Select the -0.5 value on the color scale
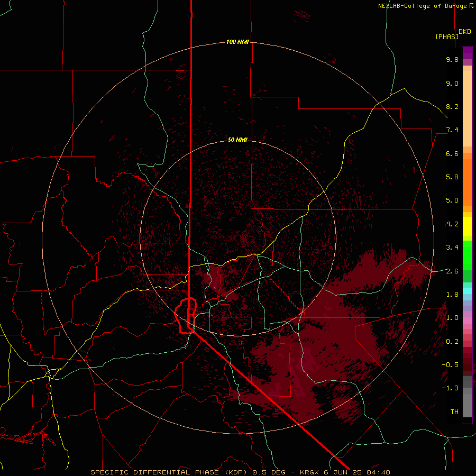The height and width of the screenshot is (476, 476). pos(450,365)
